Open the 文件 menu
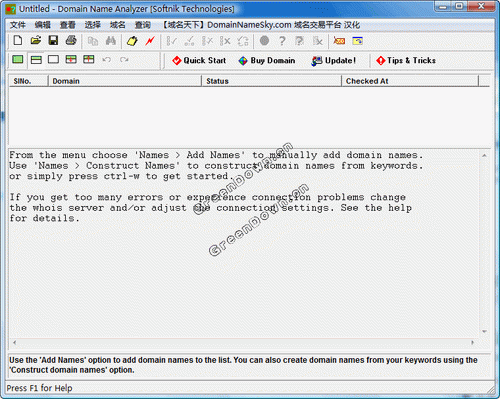The width and height of the screenshot is (500, 399). click(x=17, y=25)
